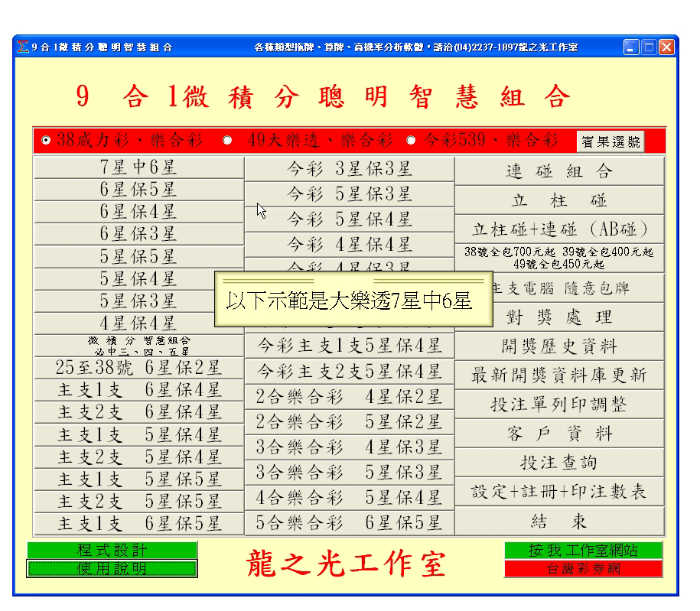Click the sigma app icon in title bar

pyautogui.click(x=23, y=47)
